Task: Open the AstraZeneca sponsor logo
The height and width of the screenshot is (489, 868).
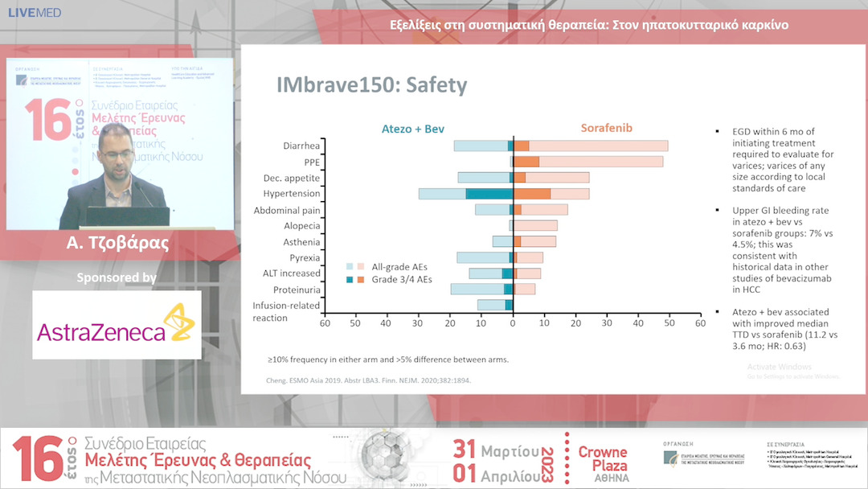Action: point(117,325)
